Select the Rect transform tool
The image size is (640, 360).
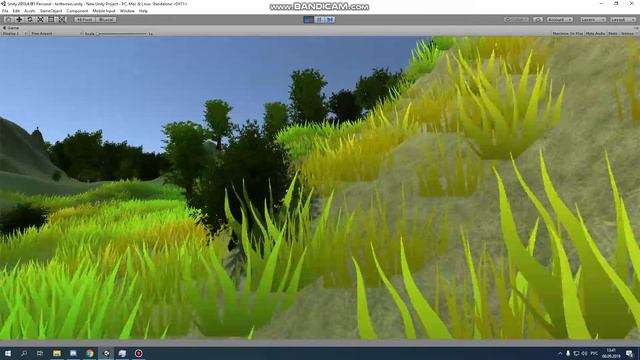51,20
